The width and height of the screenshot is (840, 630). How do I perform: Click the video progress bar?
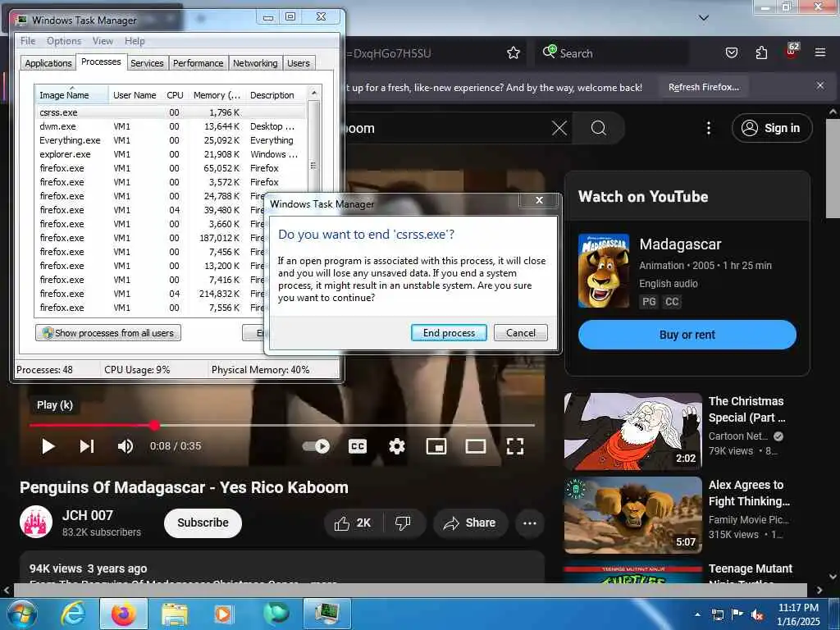(x=282, y=426)
